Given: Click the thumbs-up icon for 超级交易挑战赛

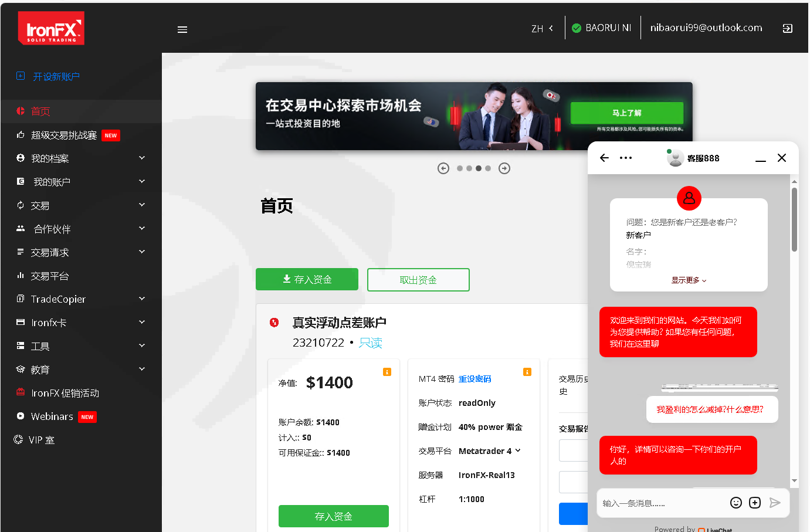Looking at the screenshot, I should pos(21,135).
